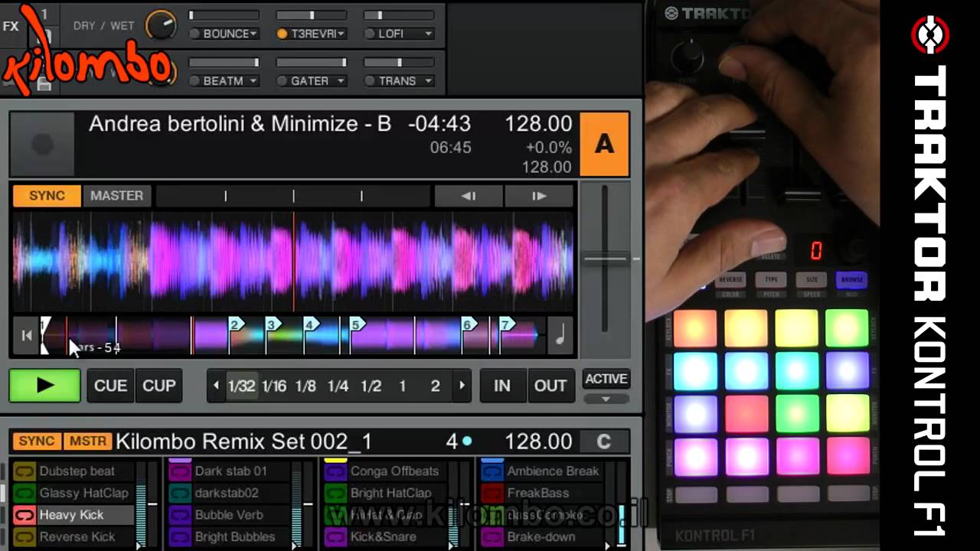The image size is (980, 551).
Task: Trigger the Dark stab 01 cell icon
Action: (180, 471)
